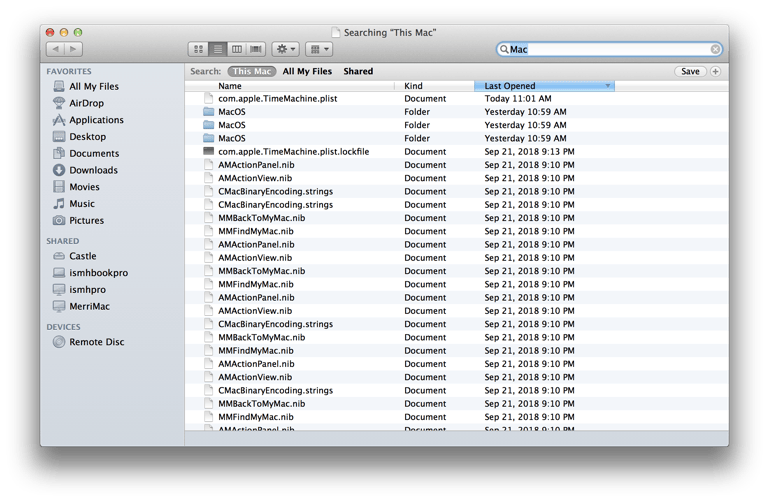The height and width of the screenshot is (502, 769).
Task: Click the SHARED section header
Action: click(x=63, y=241)
